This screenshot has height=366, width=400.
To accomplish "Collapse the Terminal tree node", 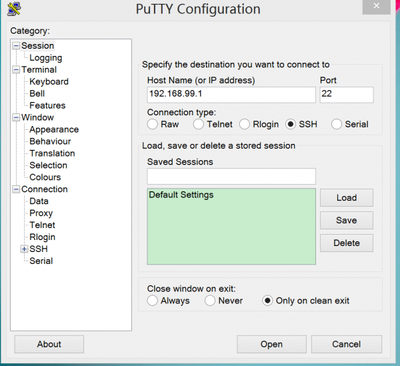I will click(16, 70).
